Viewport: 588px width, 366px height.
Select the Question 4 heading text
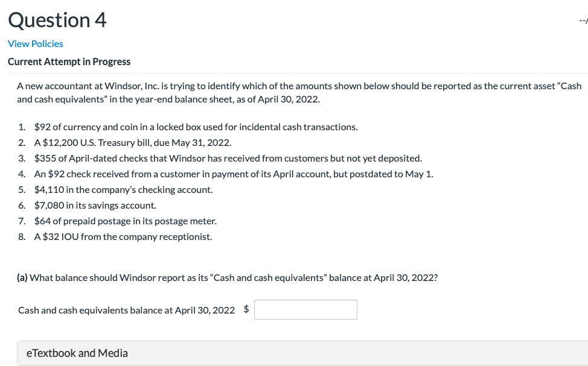(57, 20)
